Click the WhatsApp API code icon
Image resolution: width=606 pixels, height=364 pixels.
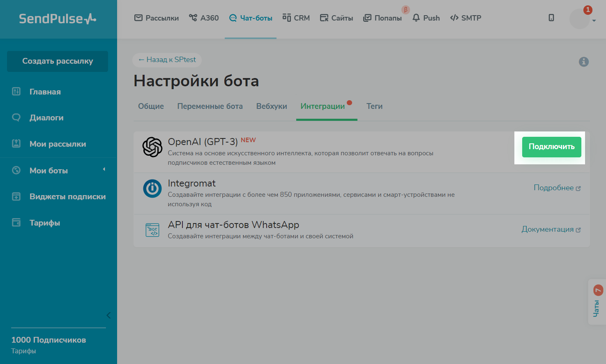[152, 230]
